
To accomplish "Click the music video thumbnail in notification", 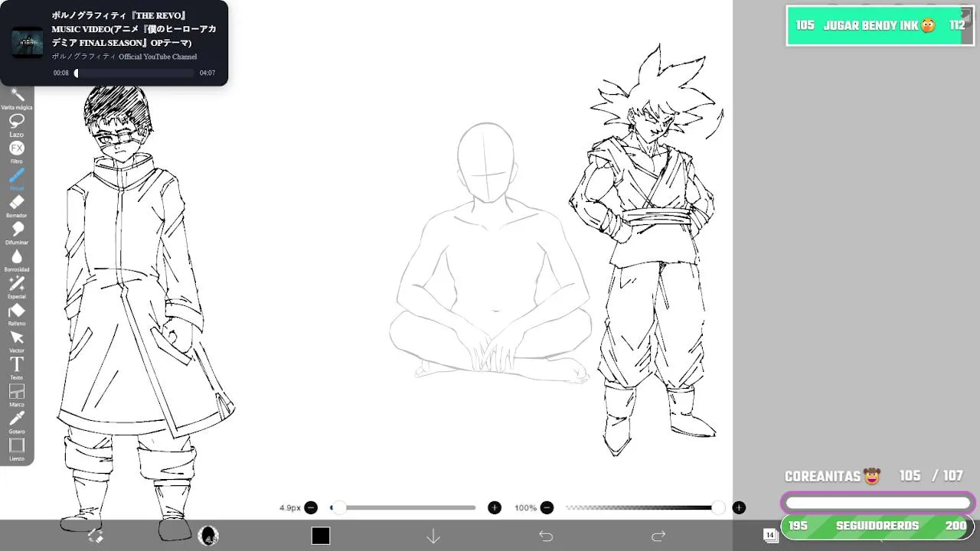I will [x=27, y=43].
